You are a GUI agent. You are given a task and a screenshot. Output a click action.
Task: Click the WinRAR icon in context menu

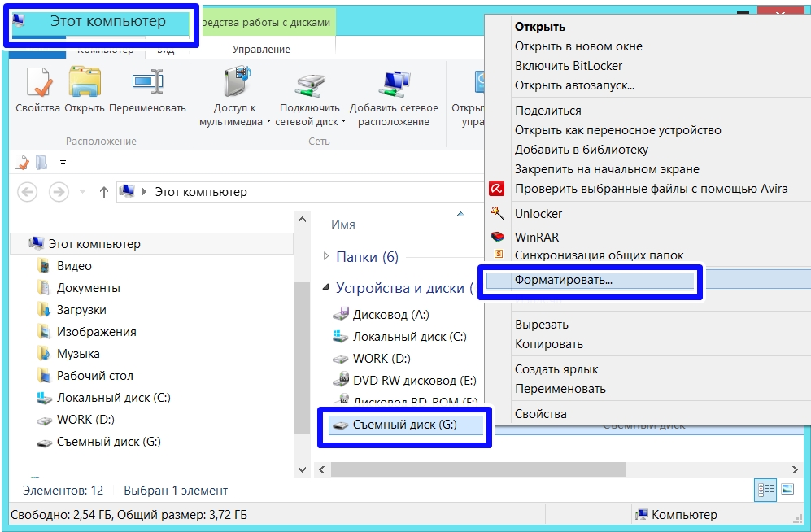(x=497, y=238)
